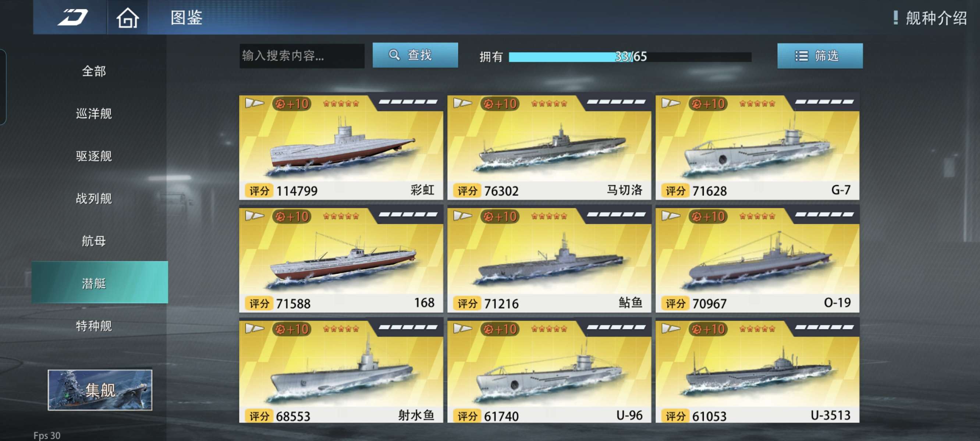Tap the home icon in top bar
This screenshot has height=441, width=980.
[127, 18]
